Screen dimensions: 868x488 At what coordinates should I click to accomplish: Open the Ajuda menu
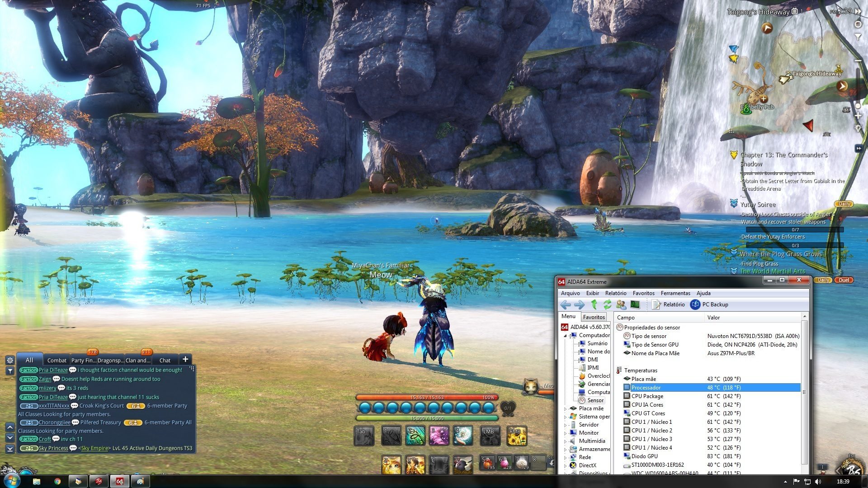pos(703,293)
